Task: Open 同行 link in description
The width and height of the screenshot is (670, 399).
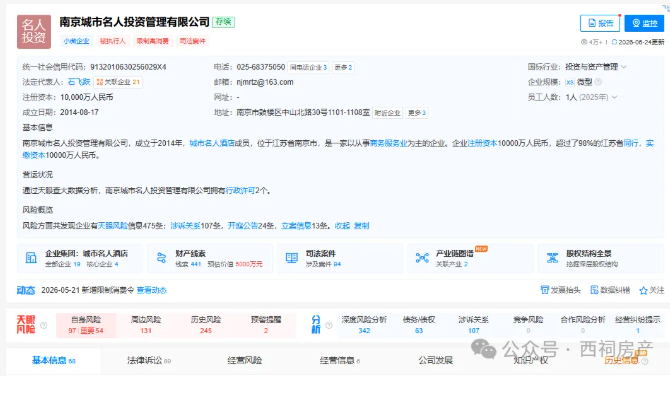Action: click(x=631, y=144)
